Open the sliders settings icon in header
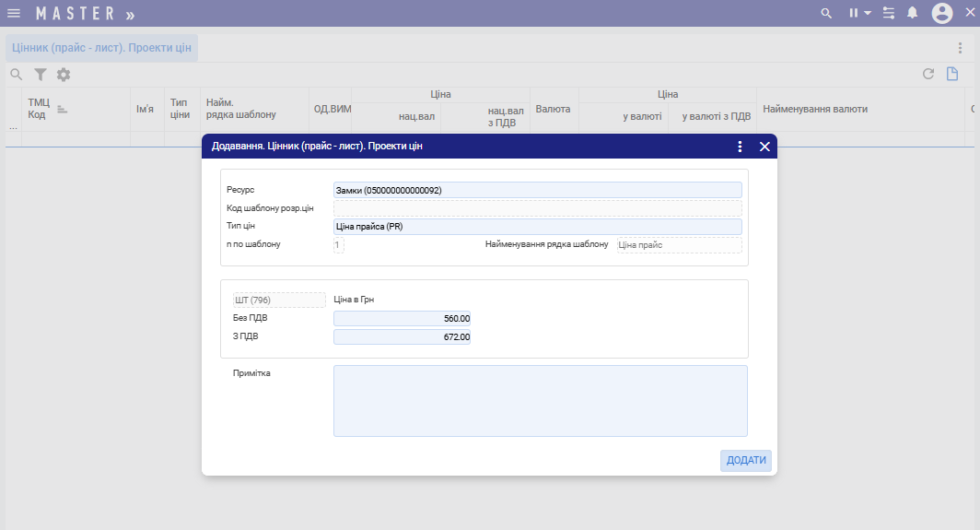Screen dimensions: 980x530 click(889, 13)
